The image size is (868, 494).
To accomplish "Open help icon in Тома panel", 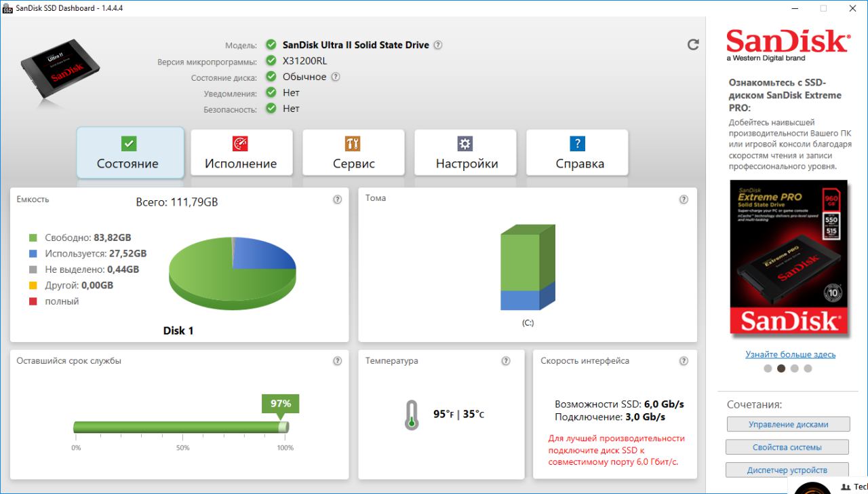I will click(x=684, y=199).
